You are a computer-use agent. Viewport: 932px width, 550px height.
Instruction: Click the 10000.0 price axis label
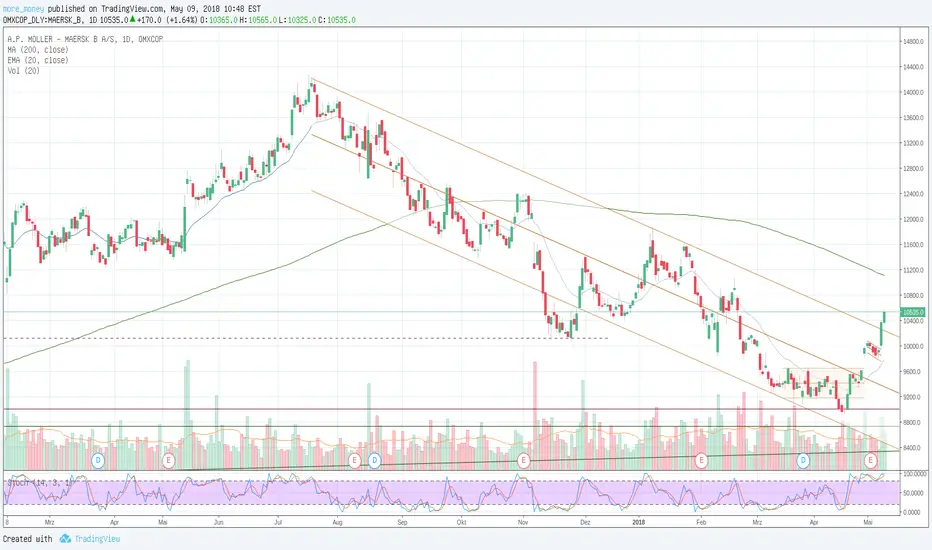coord(913,347)
